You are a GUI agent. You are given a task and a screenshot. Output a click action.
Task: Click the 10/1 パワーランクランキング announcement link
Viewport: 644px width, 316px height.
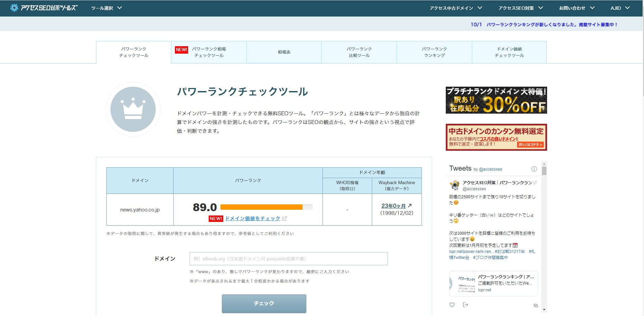click(x=544, y=25)
